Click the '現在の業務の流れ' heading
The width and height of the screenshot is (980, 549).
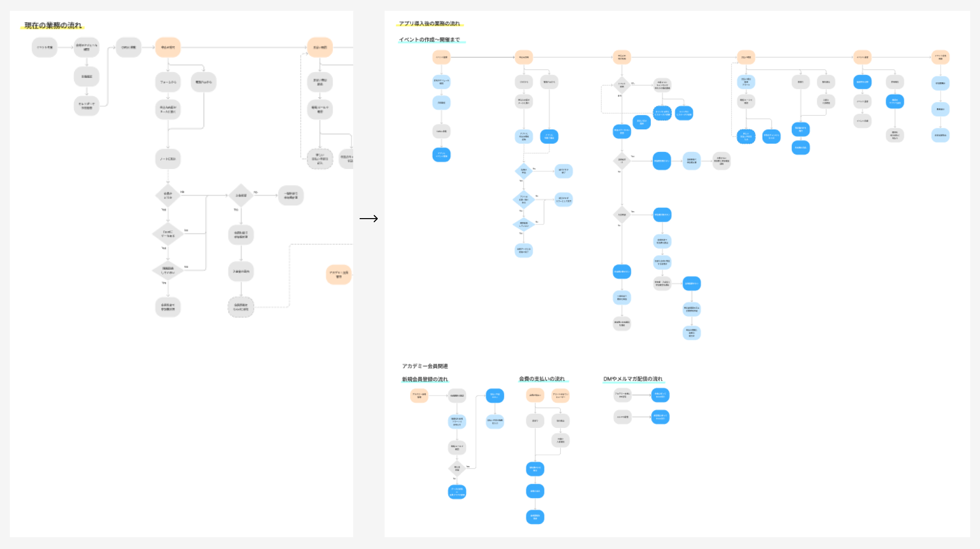(x=53, y=25)
